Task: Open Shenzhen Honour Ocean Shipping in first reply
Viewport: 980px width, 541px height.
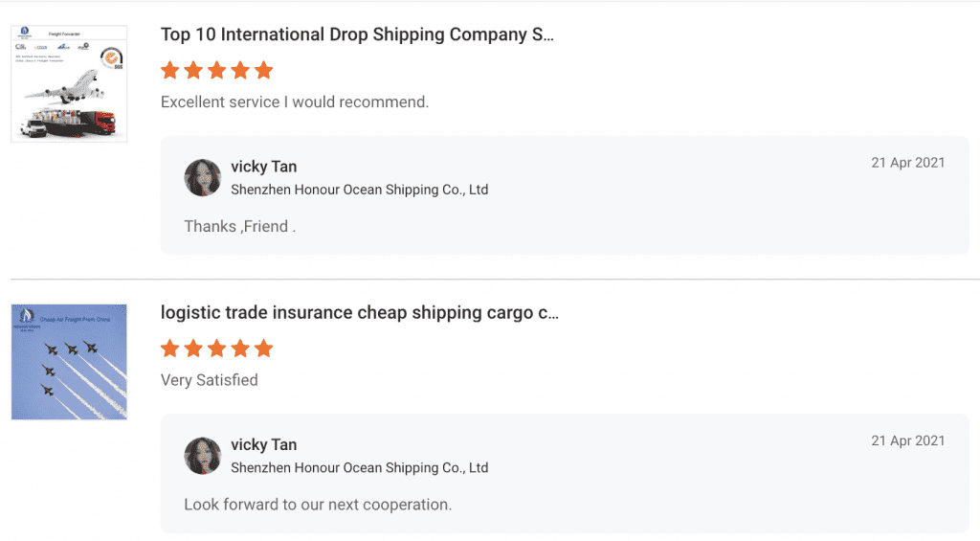Action: pos(359,190)
